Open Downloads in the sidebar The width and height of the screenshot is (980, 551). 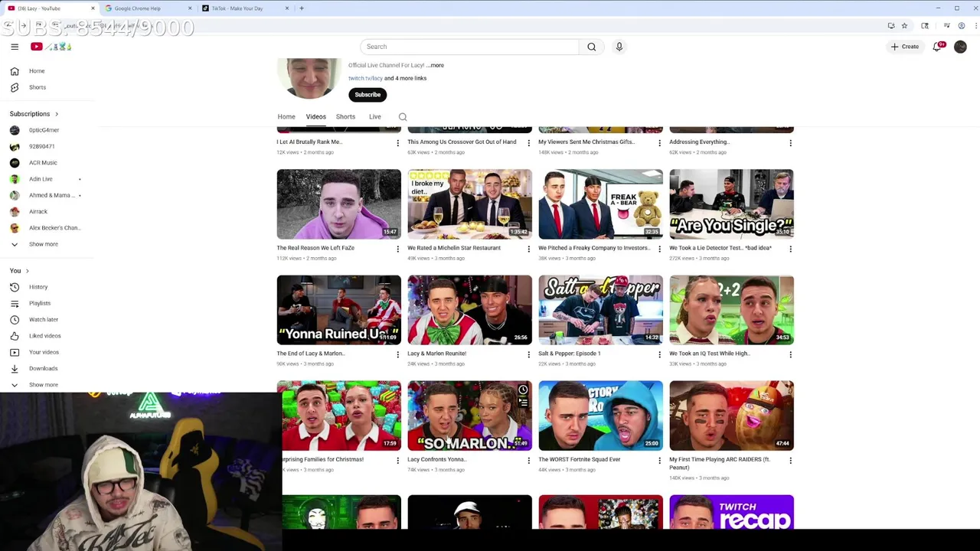click(43, 368)
